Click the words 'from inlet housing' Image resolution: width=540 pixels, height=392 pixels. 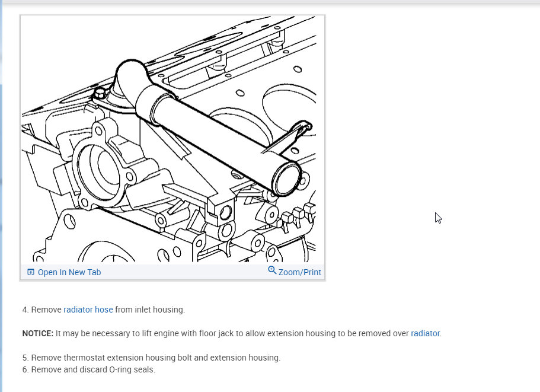pos(150,310)
